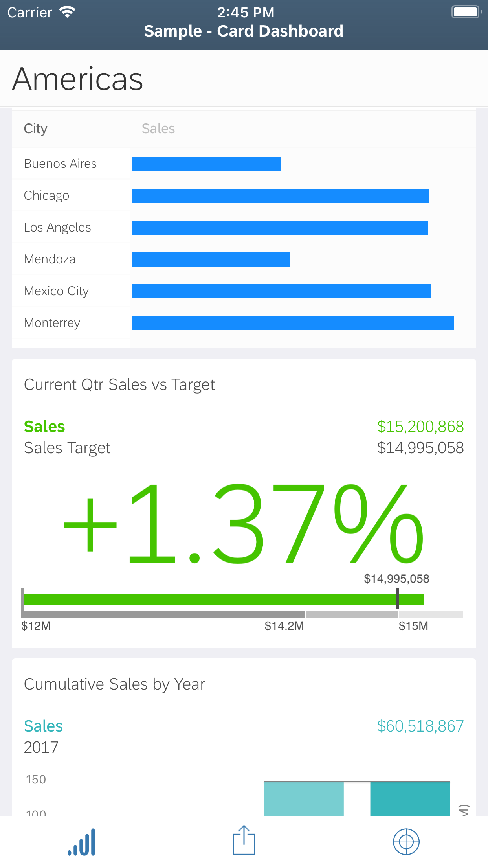Viewport: 488px width, 868px height.
Task: Select the Mexico City sales bar
Action: pyautogui.click(x=281, y=291)
